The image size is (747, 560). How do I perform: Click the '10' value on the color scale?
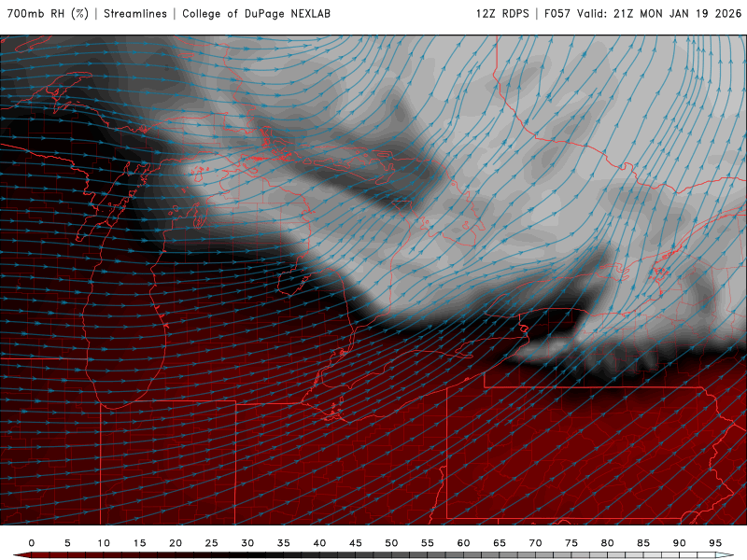(x=104, y=543)
